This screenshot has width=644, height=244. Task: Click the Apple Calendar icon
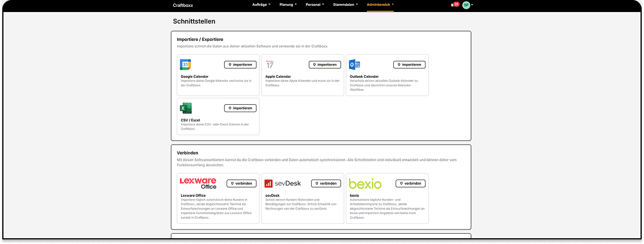(270, 64)
